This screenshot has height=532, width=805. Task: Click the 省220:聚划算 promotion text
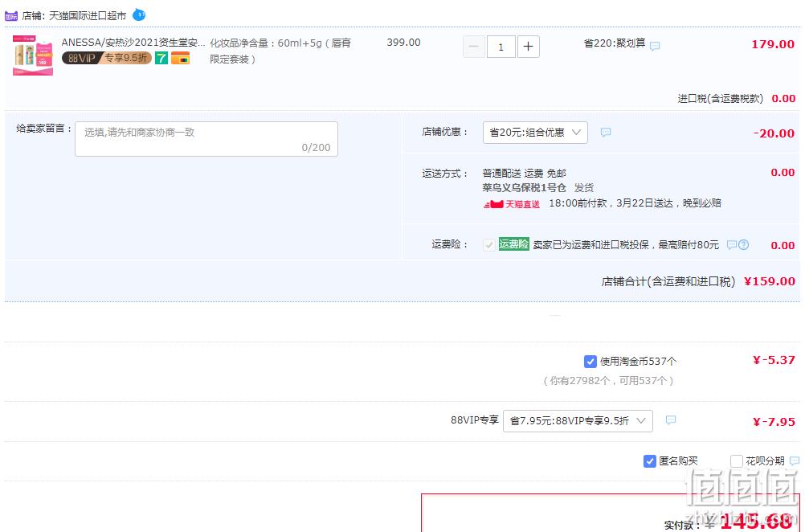pyautogui.click(x=615, y=43)
